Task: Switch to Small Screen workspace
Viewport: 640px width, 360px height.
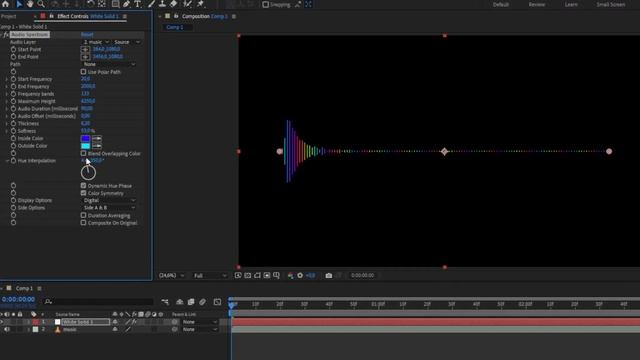Action: point(611,4)
